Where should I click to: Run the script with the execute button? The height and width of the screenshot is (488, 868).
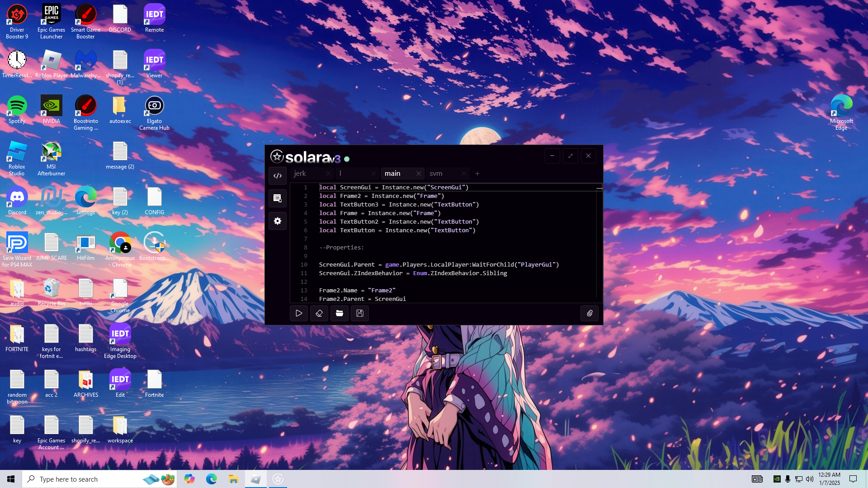[299, 313]
